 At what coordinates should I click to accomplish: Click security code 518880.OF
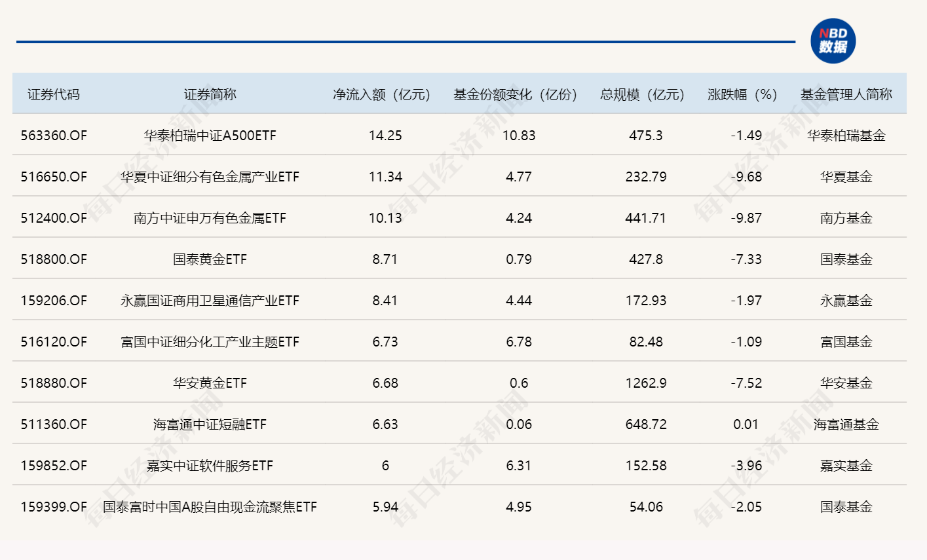coord(54,383)
